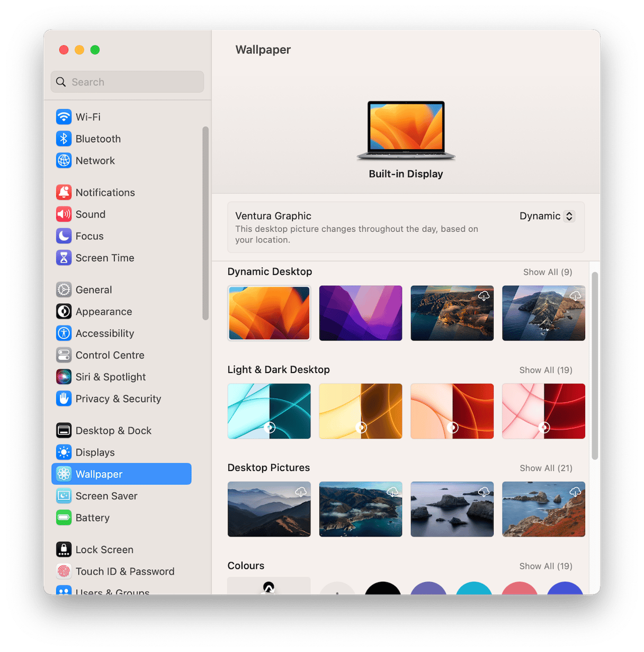Open Touch ID & Password fingerprint icon
The height and width of the screenshot is (652, 644).
click(x=64, y=572)
